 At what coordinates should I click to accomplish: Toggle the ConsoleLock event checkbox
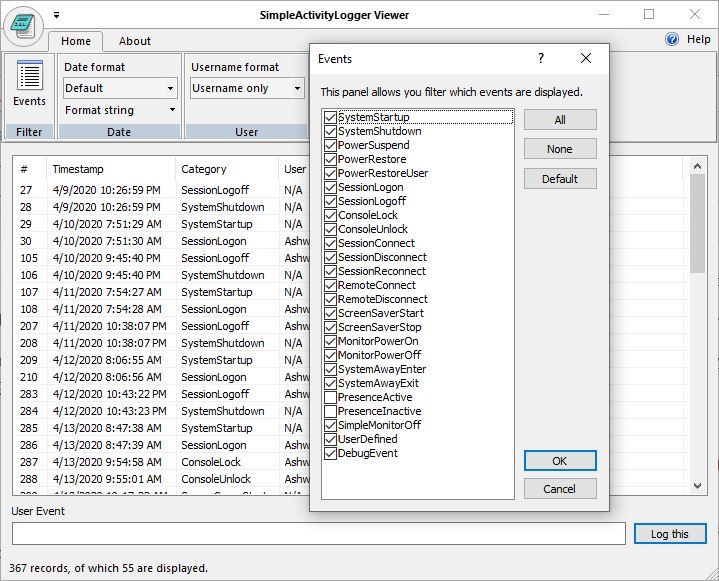tap(330, 215)
